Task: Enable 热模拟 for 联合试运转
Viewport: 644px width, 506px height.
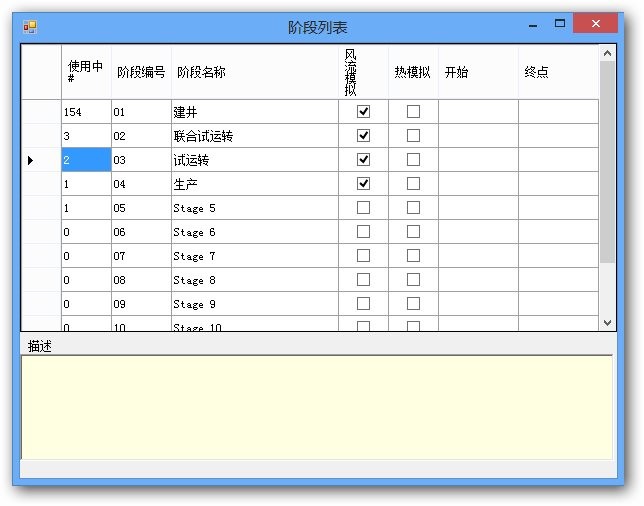Action: [x=413, y=136]
